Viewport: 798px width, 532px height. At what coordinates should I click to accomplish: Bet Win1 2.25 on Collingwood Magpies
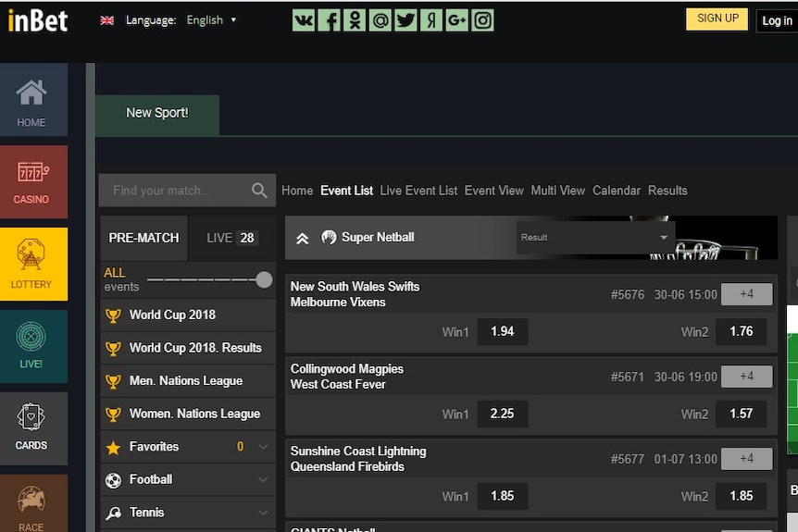pyautogui.click(x=503, y=414)
